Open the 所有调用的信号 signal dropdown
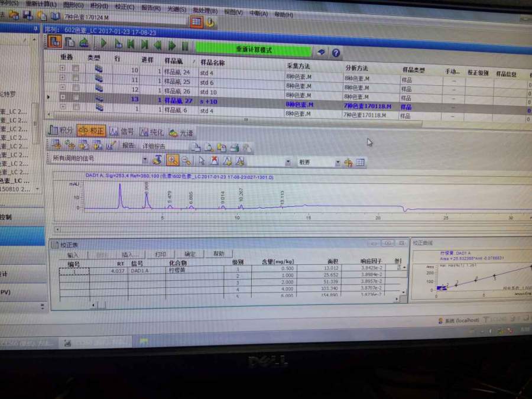This screenshot has height=399, width=532. (x=145, y=159)
